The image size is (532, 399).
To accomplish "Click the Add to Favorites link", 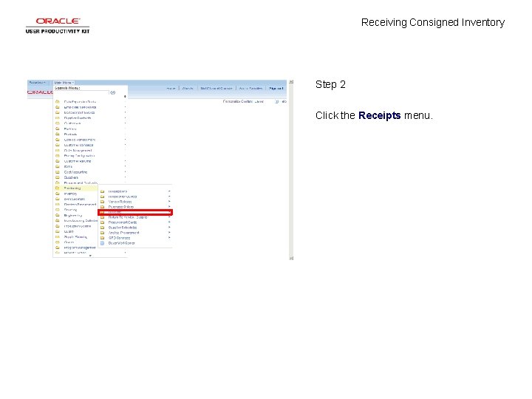I will [x=250, y=89].
